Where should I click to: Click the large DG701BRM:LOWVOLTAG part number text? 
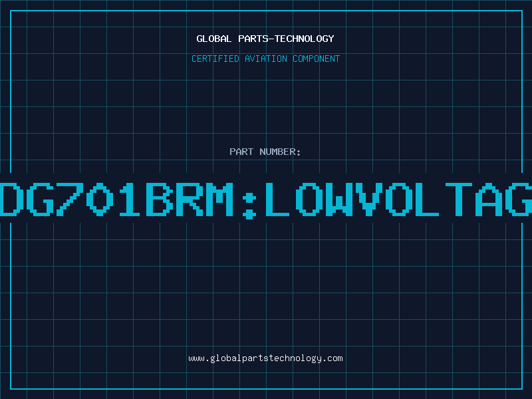tap(266, 200)
